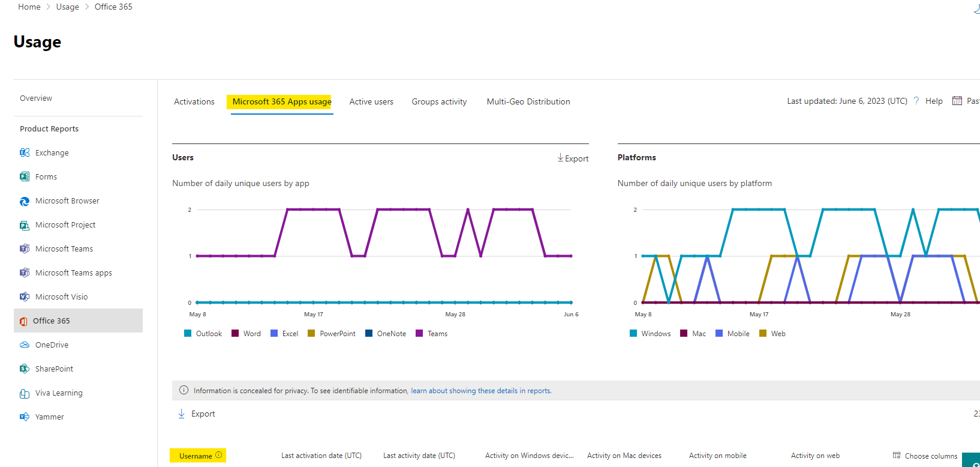Open the Exchange product report
This screenshot has height=467, width=980.
[x=52, y=152]
